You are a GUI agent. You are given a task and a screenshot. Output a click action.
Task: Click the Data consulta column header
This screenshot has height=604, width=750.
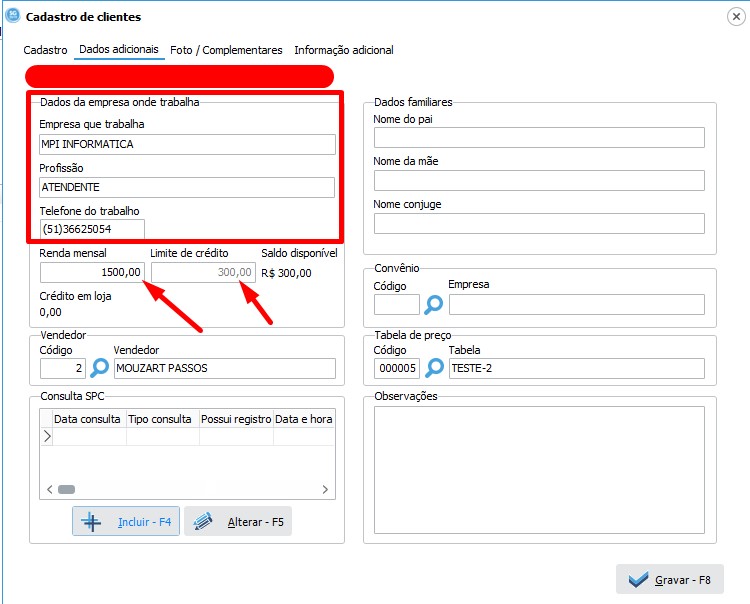[x=89, y=419]
